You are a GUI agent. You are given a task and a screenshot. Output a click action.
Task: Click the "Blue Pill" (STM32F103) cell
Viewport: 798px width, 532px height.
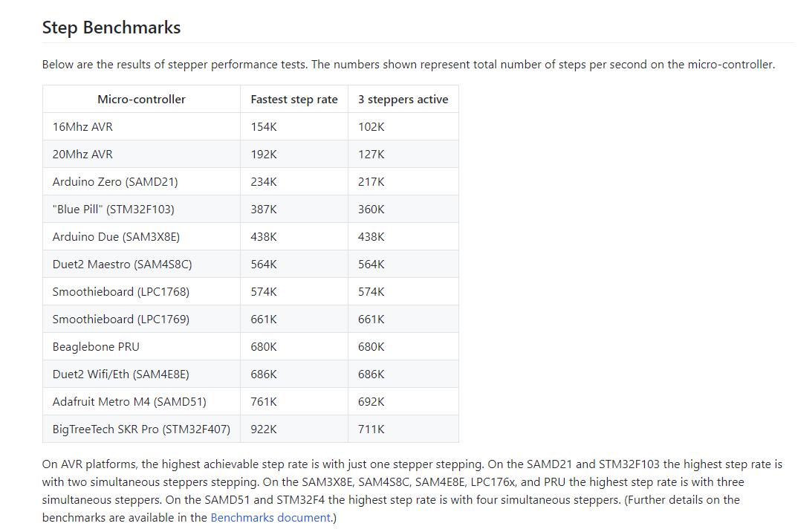coord(141,210)
